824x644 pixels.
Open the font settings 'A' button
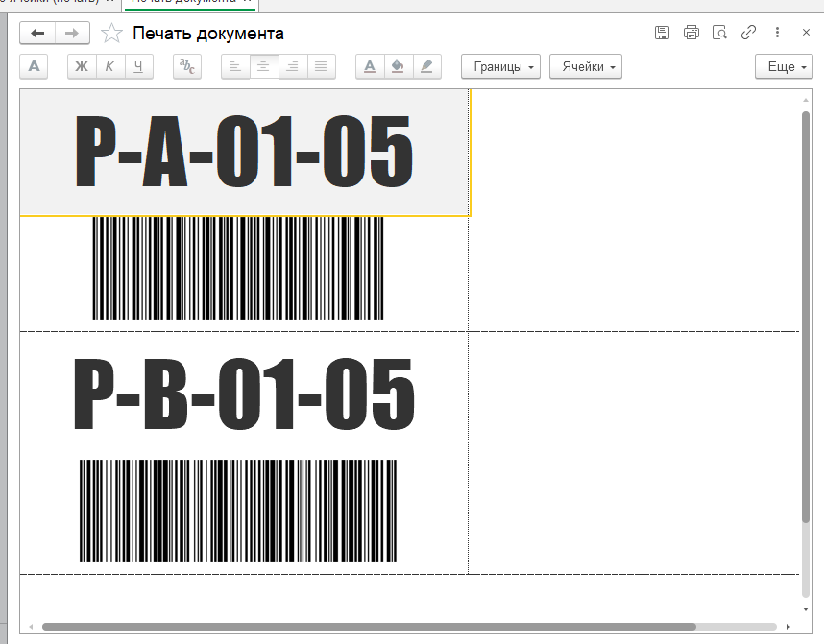tap(34, 66)
